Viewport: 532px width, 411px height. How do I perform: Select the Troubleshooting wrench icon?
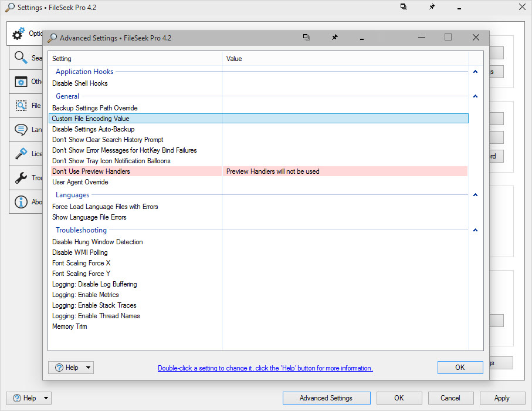coord(21,178)
